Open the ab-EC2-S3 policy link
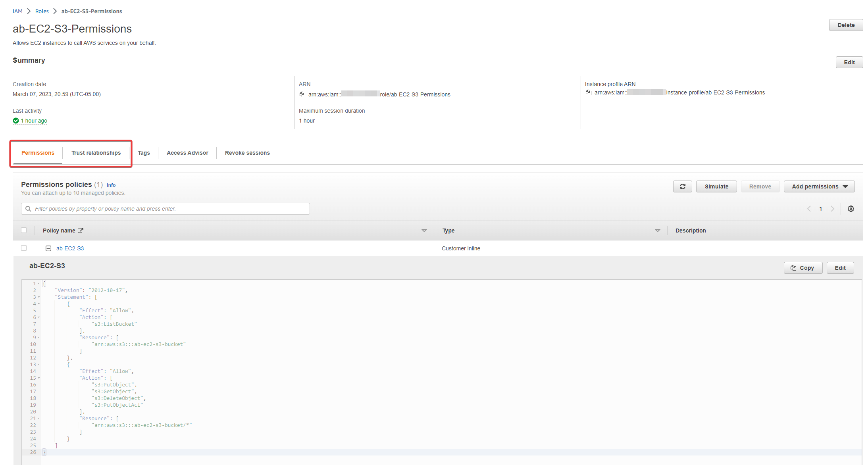Screen dimensions: 868x465 [x=70, y=248]
